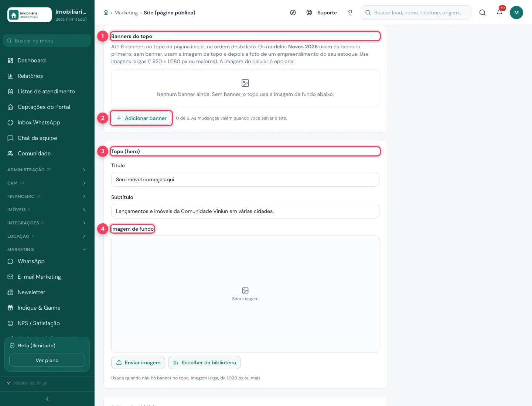Open Indique & Ganhe
The height and width of the screenshot is (406, 532).
pyautogui.click(x=47, y=308)
